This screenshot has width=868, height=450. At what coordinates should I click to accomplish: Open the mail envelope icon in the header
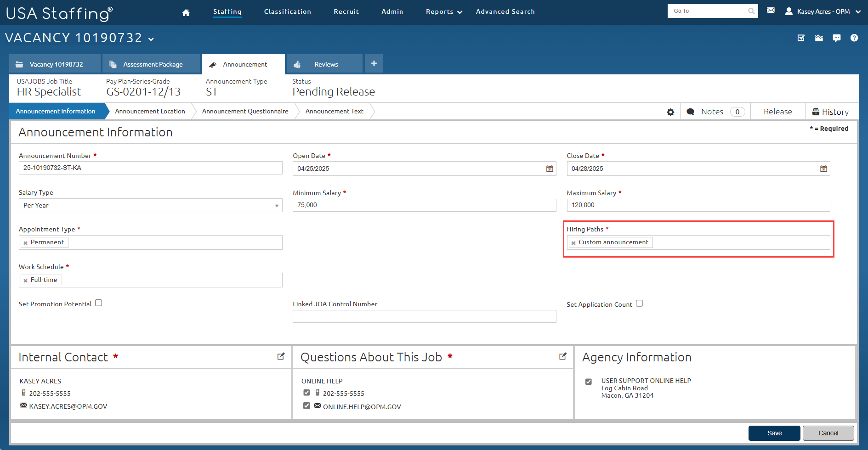coord(771,10)
